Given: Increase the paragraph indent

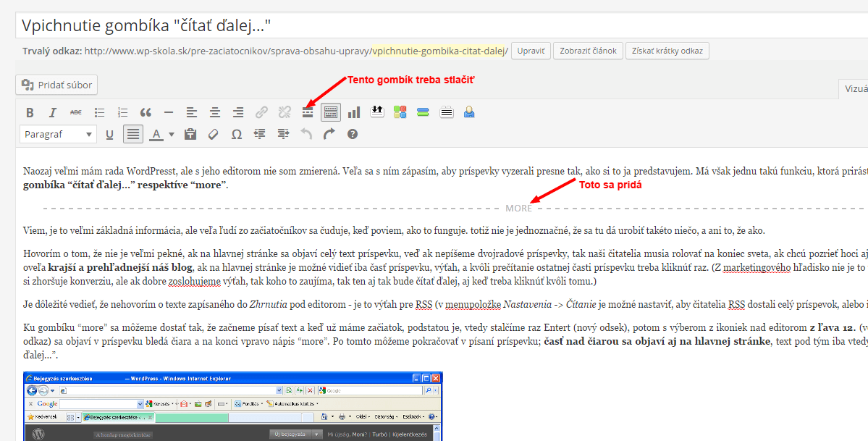Looking at the screenshot, I should point(284,135).
